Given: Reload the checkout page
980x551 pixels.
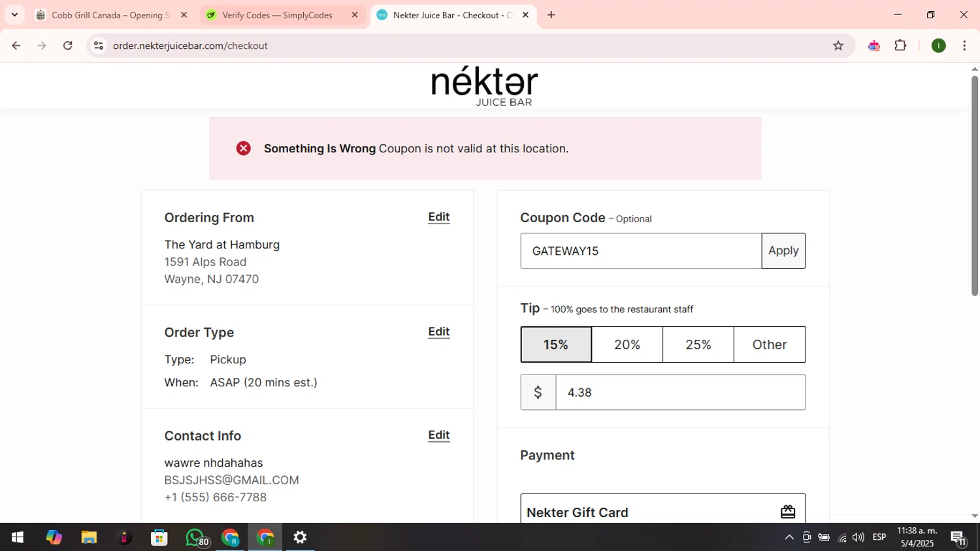Looking at the screenshot, I should point(68,46).
